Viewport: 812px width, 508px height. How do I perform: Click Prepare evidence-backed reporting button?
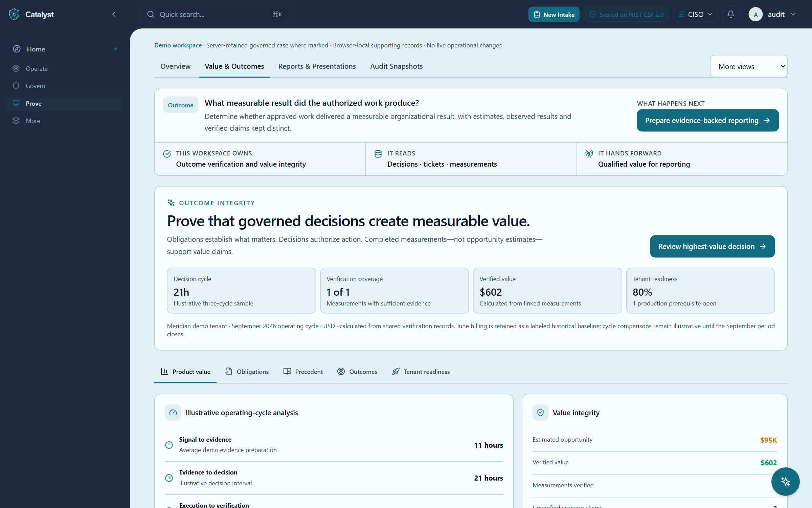pos(708,120)
